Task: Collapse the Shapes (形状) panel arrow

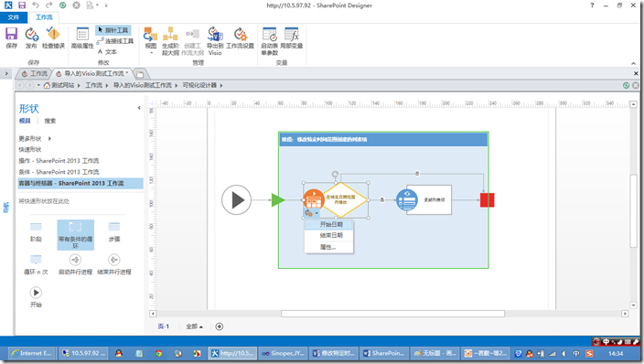Action: pos(139,108)
